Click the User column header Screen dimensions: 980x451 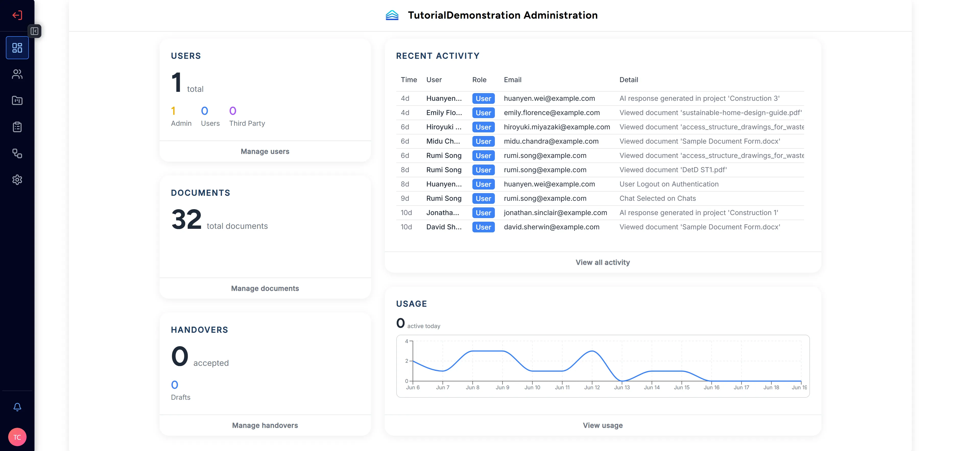click(x=434, y=80)
